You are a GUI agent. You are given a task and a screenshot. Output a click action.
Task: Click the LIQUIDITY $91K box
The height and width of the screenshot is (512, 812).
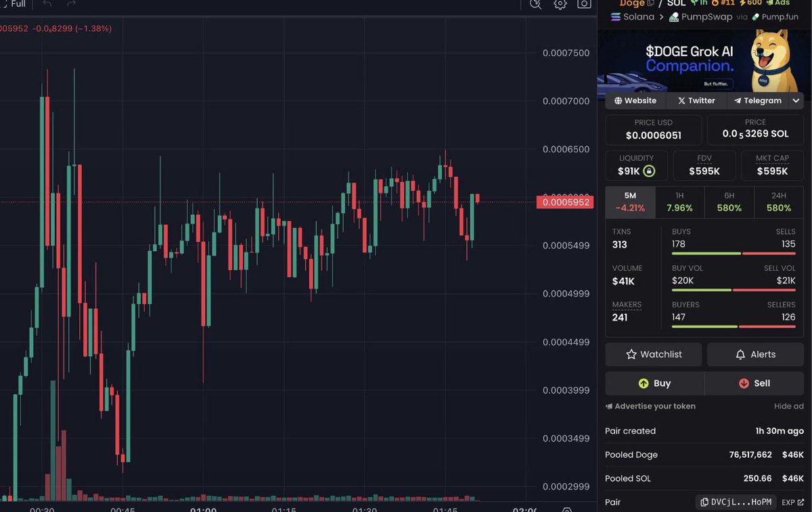point(637,165)
